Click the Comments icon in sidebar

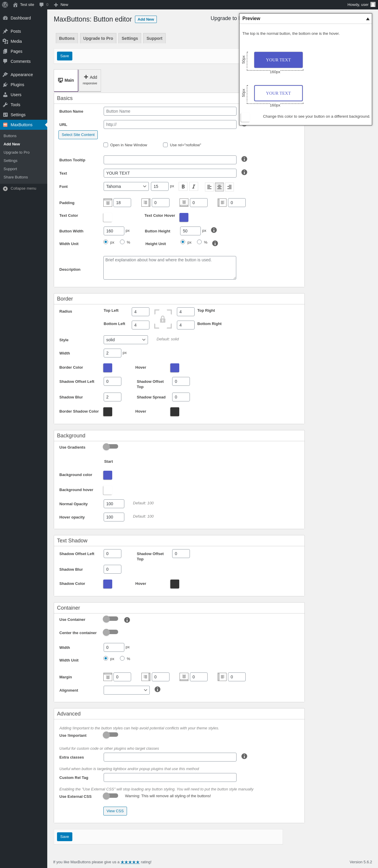(x=5, y=61)
